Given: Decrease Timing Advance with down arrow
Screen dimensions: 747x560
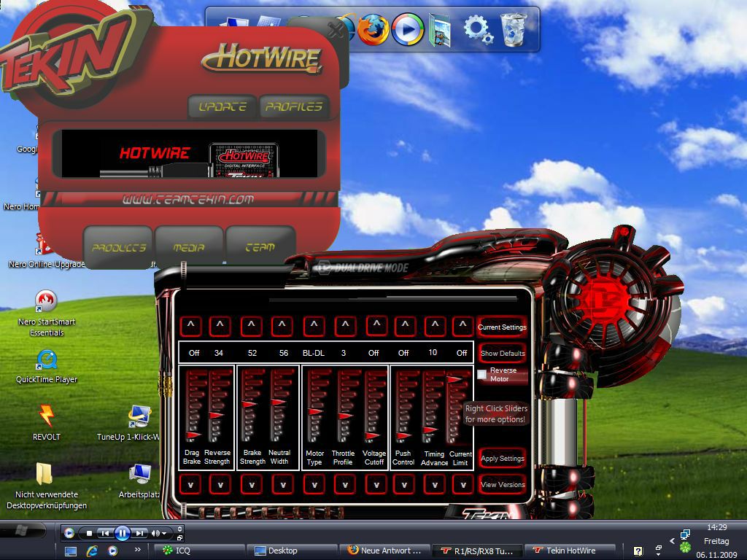Looking at the screenshot, I should tap(435, 485).
